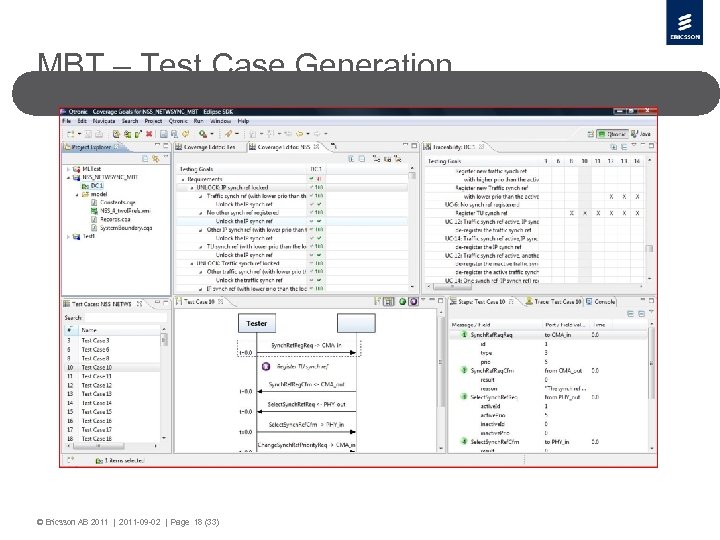Click the collapse all icon in Coverage Editor

click(362, 159)
